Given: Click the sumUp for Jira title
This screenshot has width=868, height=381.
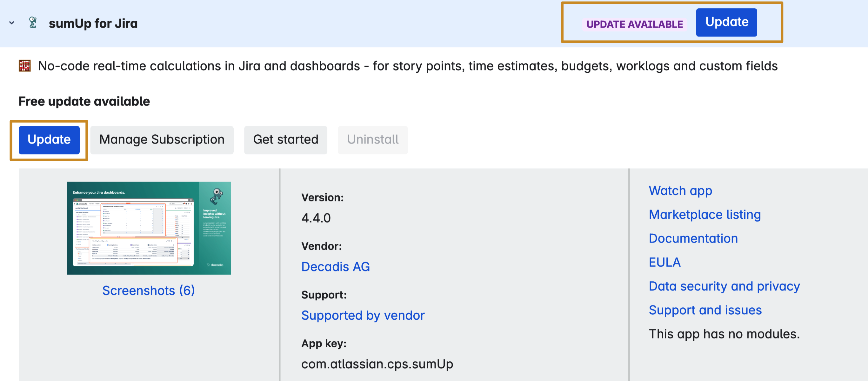Looking at the screenshot, I should 93,23.
